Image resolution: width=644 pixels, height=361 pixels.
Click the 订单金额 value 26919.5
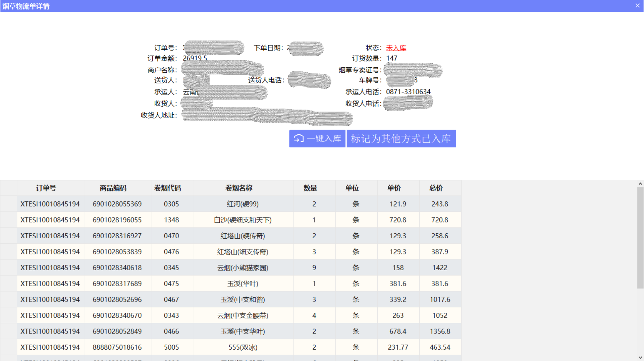[x=195, y=58]
